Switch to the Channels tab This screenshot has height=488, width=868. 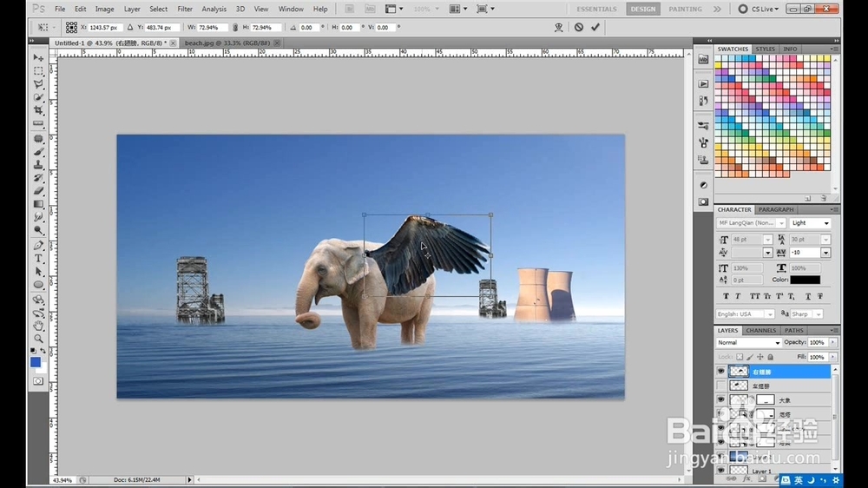point(760,330)
